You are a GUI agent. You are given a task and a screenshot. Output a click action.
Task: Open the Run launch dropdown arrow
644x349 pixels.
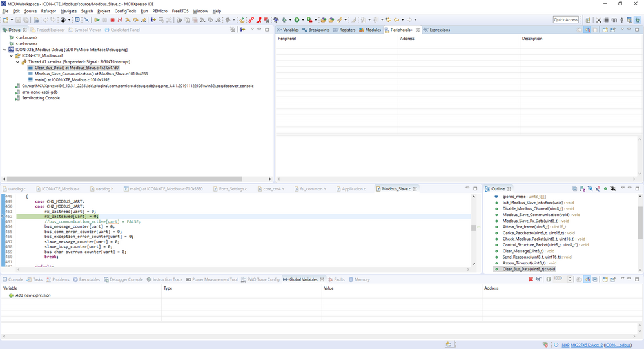(x=303, y=20)
